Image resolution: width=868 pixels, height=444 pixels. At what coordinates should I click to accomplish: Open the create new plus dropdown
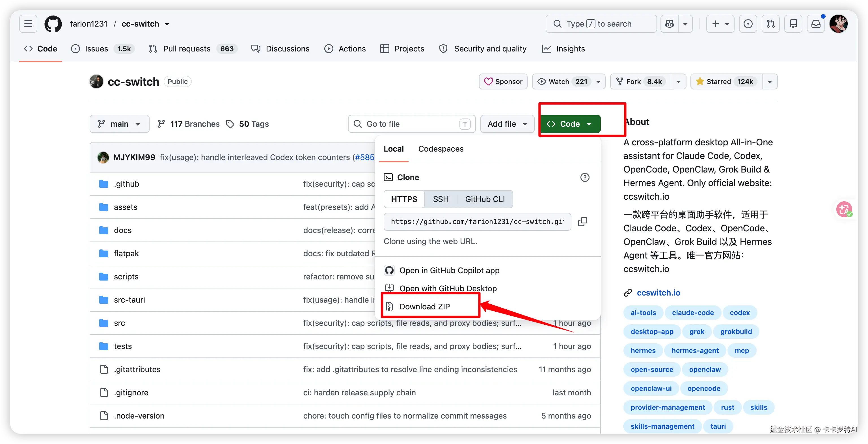720,24
